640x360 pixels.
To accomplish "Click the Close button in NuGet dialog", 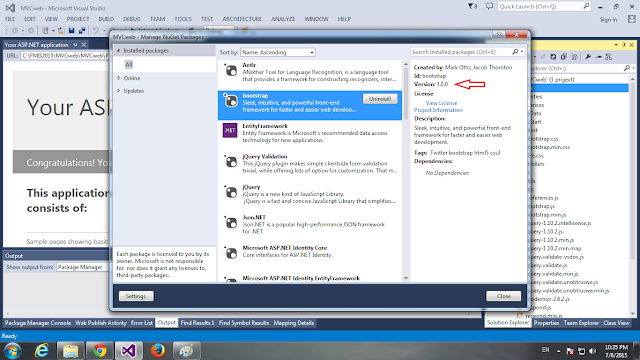I will [503, 296].
